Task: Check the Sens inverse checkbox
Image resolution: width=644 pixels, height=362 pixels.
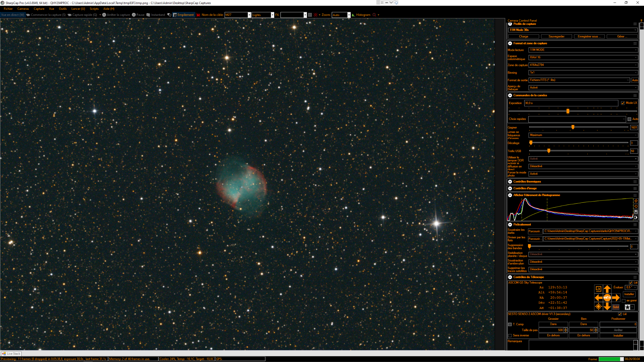Action: click(510, 336)
